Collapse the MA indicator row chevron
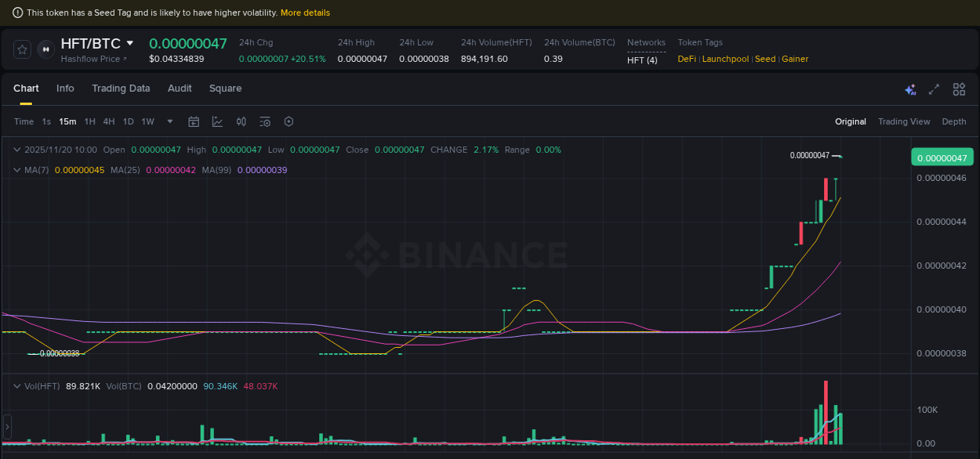Image resolution: width=980 pixels, height=459 pixels. 17,170
